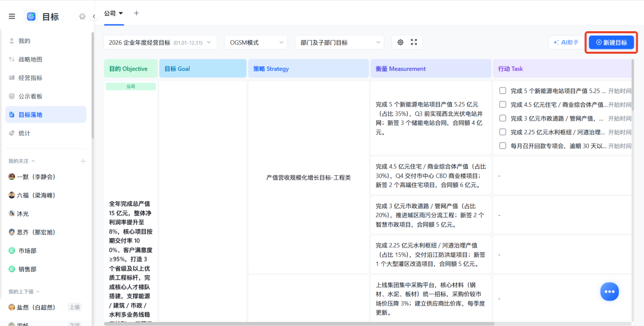Click the 目标落地 icon
Viewport: 644px width, 326px height.
pyautogui.click(x=12, y=115)
